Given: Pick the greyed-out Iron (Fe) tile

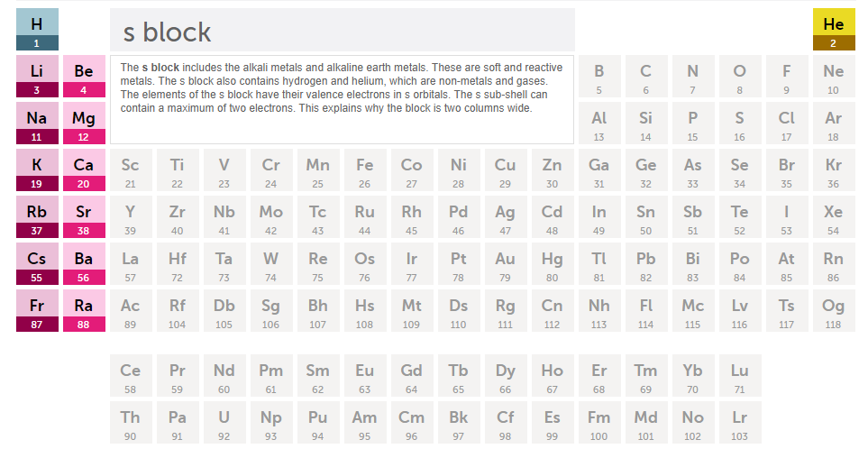Looking at the screenshot, I should [365, 170].
